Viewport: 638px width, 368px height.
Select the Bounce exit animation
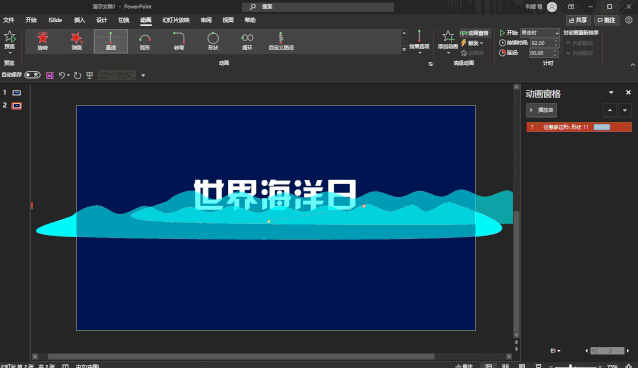point(76,41)
